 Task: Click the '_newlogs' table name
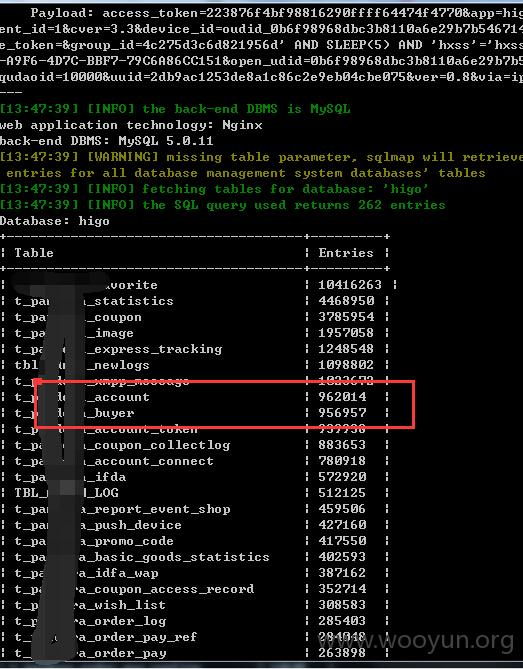pos(82,365)
